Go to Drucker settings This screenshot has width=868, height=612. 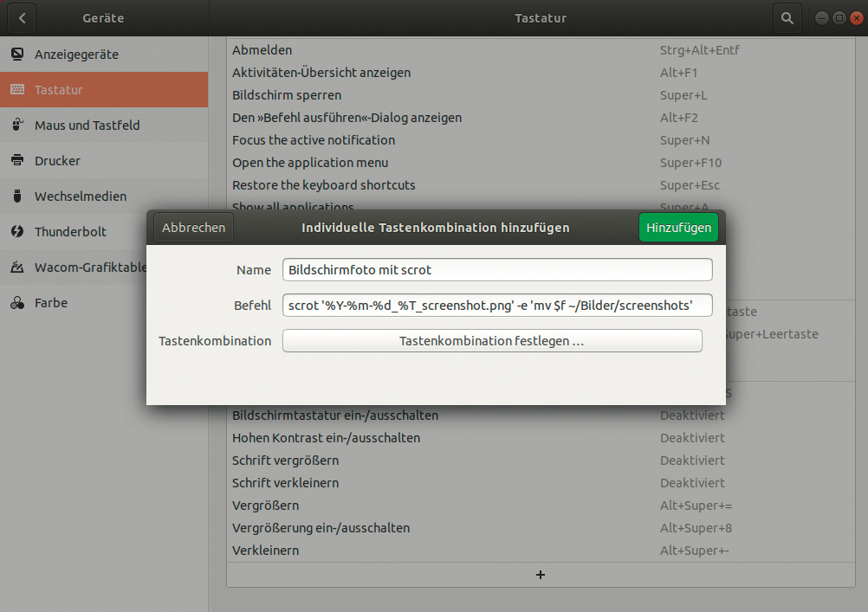coord(104,160)
